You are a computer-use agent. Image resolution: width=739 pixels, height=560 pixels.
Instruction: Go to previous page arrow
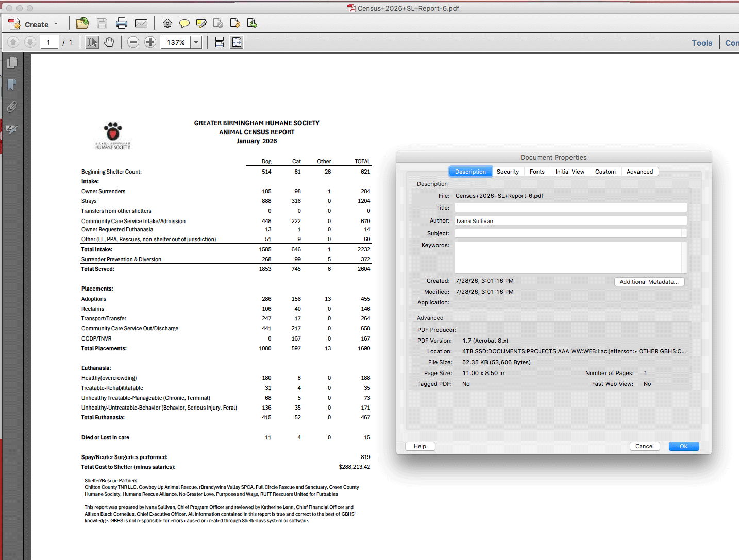point(13,42)
